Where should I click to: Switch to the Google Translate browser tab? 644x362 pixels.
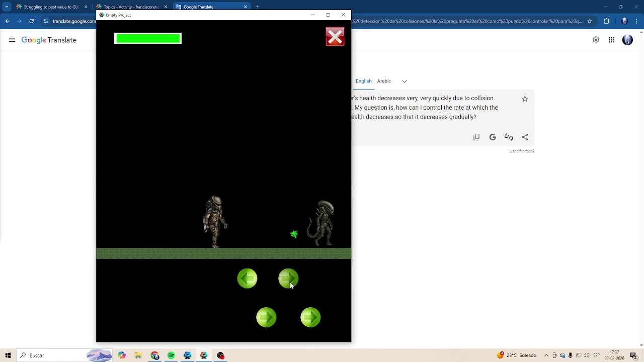(x=211, y=7)
